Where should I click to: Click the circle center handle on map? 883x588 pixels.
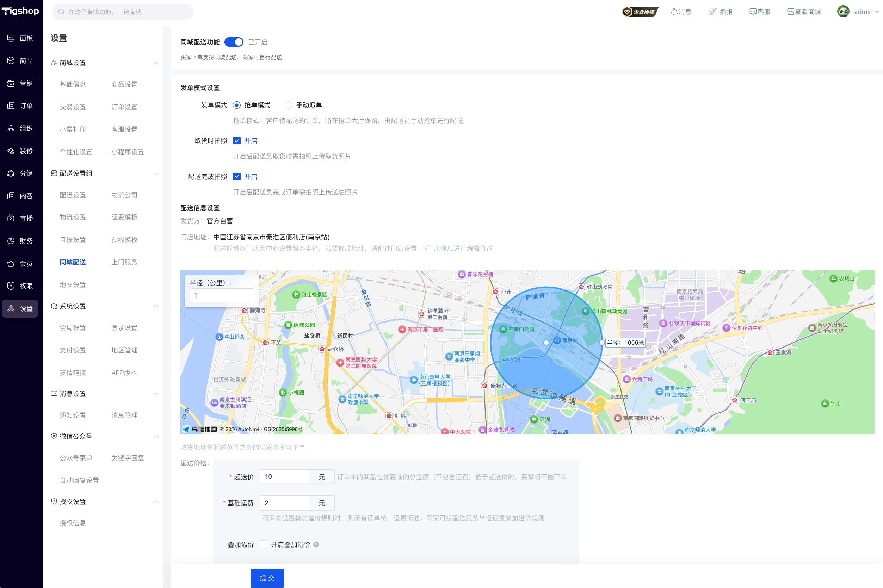coord(546,342)
